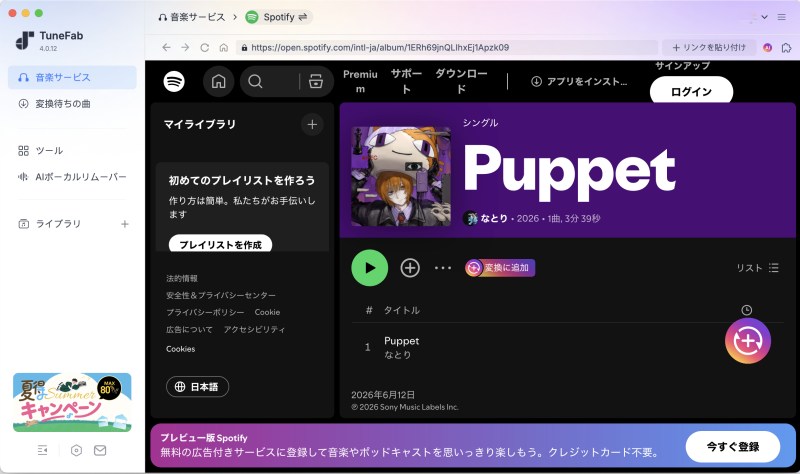Click the サインアップ link
Screen dimensions: 800x474
pyautogui.click(x=682, y=65)
